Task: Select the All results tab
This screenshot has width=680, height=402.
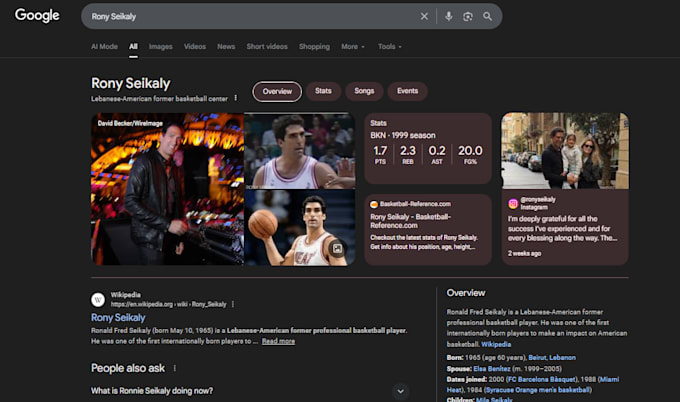Action: click(x=133, y=46)
